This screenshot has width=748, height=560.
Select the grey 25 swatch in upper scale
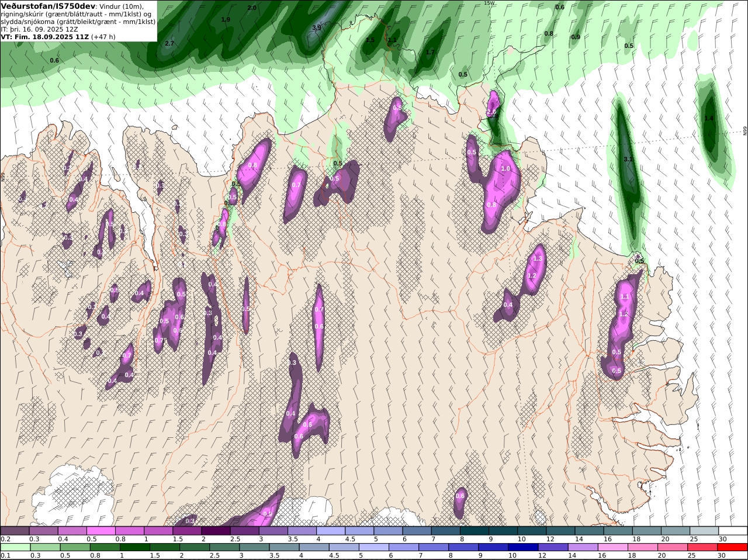[x=704, y=531]
